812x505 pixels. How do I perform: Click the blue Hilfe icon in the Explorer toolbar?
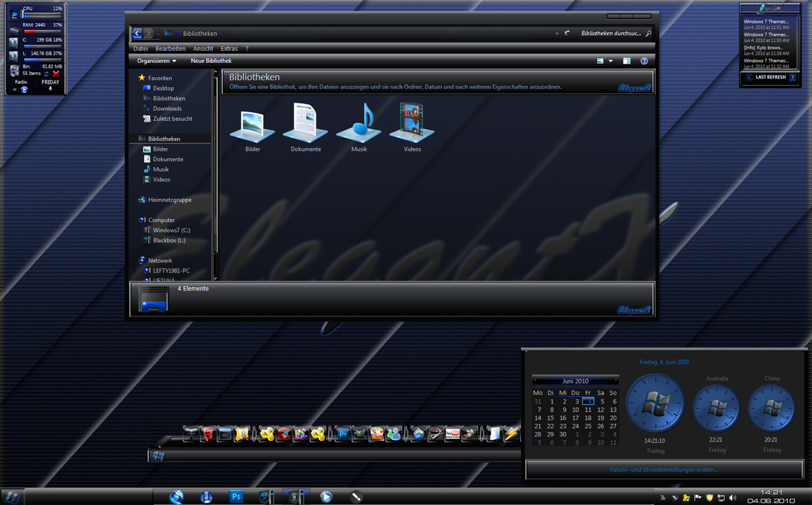pos(644,60)
